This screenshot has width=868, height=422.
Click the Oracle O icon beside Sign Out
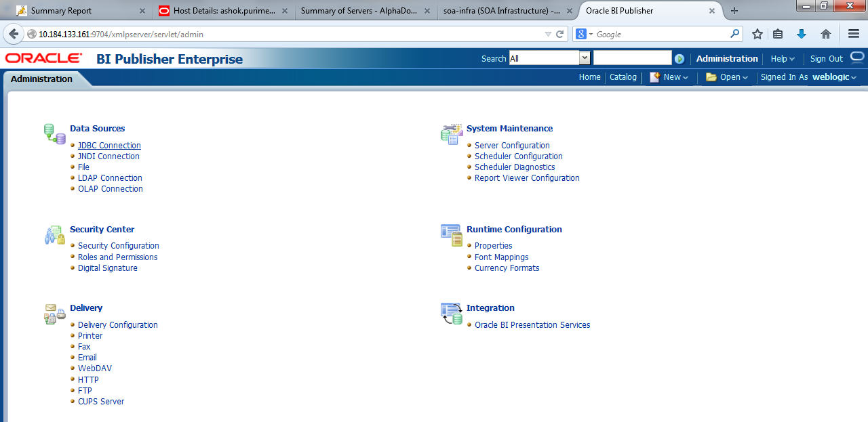(x=857, y=57)
